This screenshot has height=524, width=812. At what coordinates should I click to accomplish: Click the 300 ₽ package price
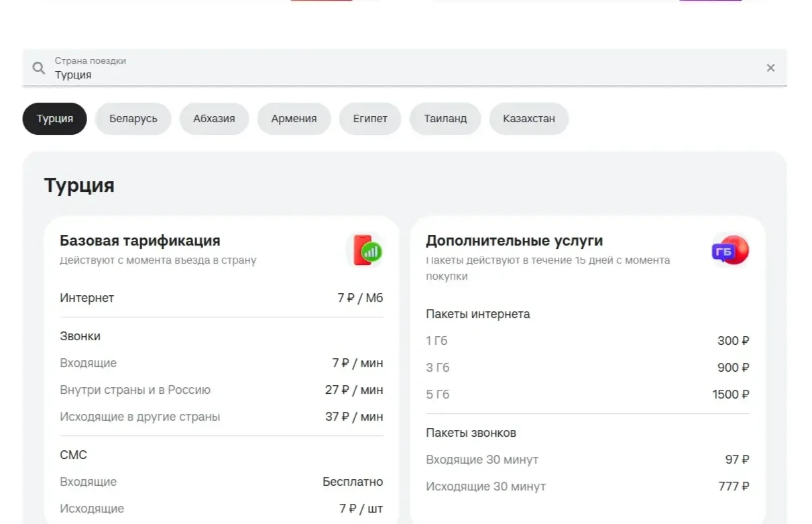(x=734, y=341)
